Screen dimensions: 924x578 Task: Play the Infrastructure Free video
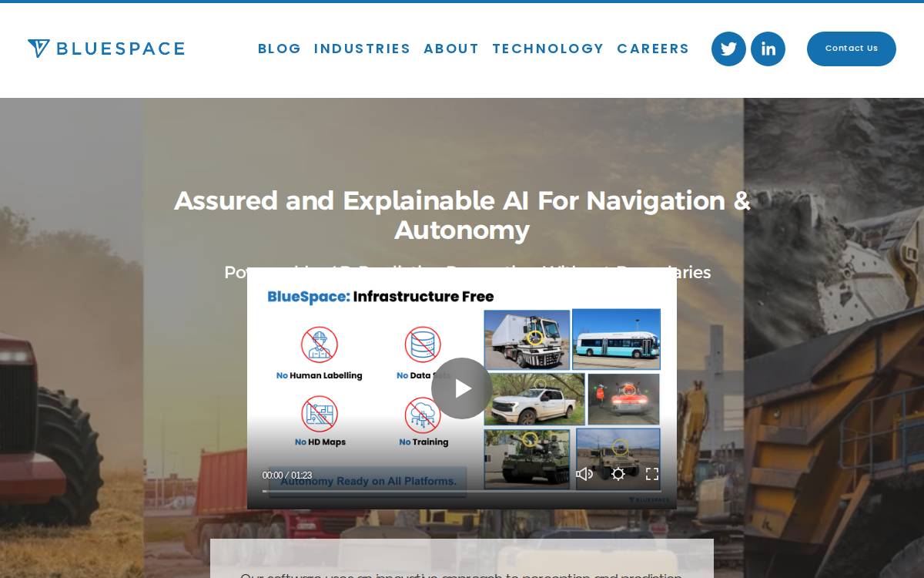pos(462,388)
